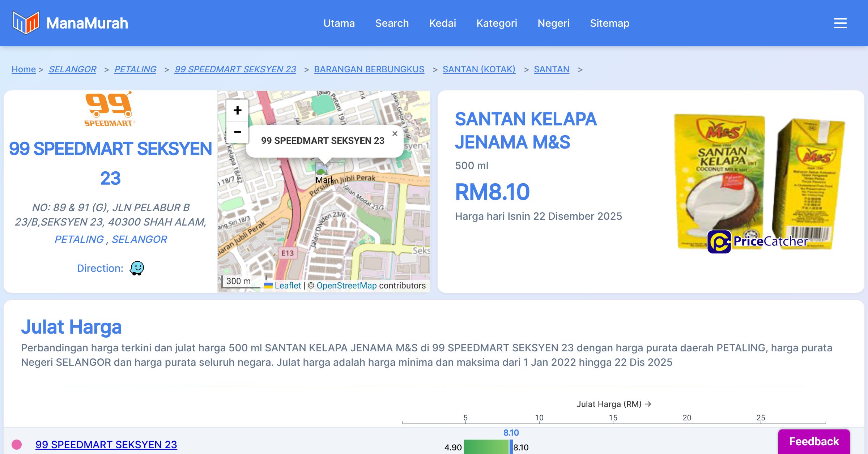The width and height of the screenshot is (868, 454).
Task: Open the Search menu item
Action: pos(392,23)
